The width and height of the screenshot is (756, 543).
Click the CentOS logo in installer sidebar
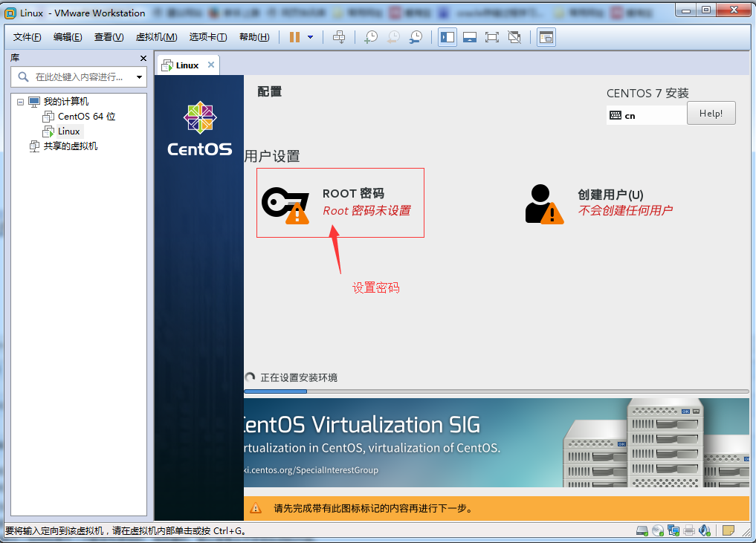pos(200,129)
